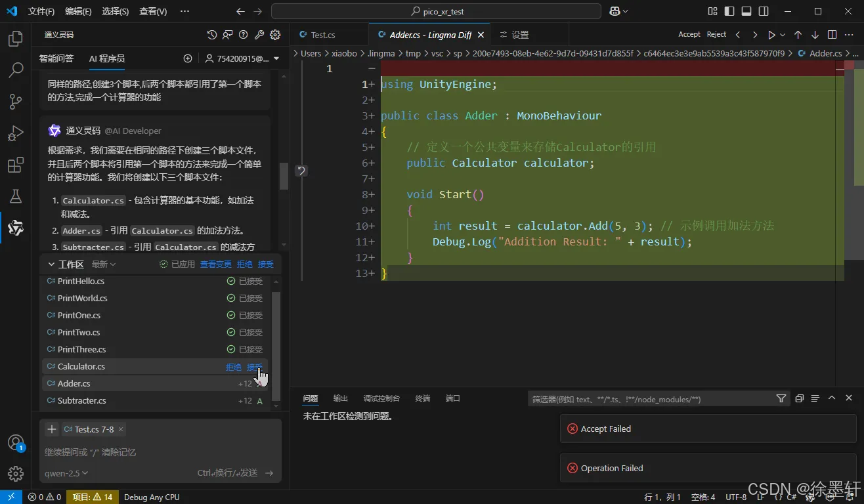Open the Run and Debug view

click(15, 133)
